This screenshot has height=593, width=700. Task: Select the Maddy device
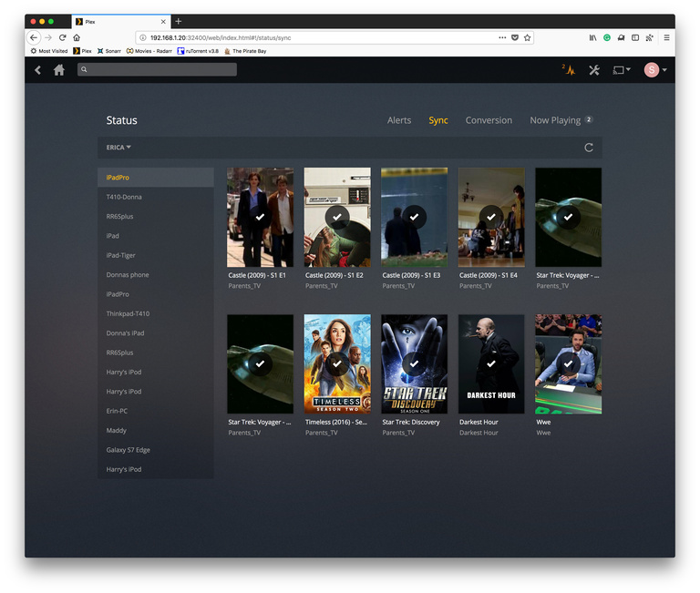point(155,431)
